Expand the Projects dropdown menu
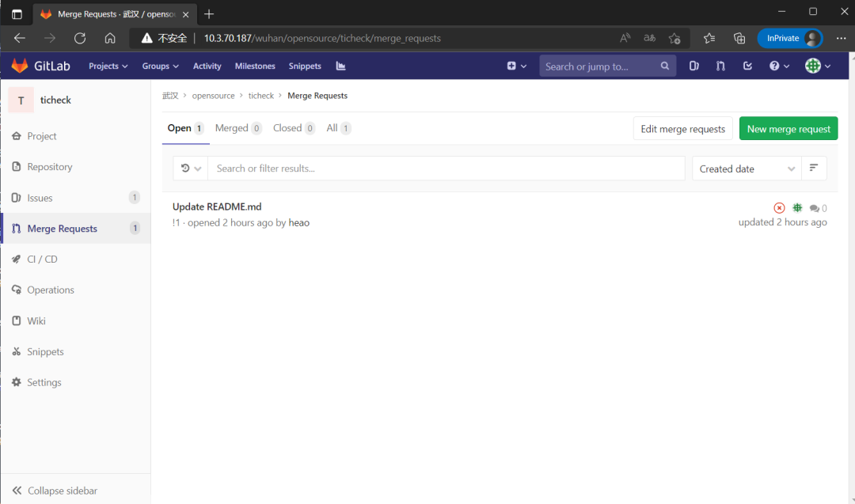This screenshot has width=855, height=504. coord(108,66)
